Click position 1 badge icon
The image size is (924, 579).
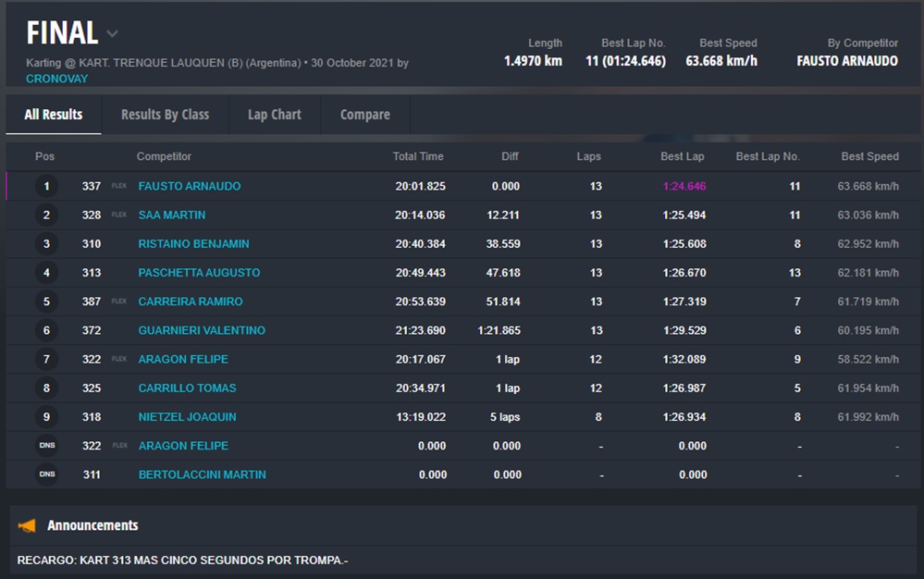click(46, 187)
